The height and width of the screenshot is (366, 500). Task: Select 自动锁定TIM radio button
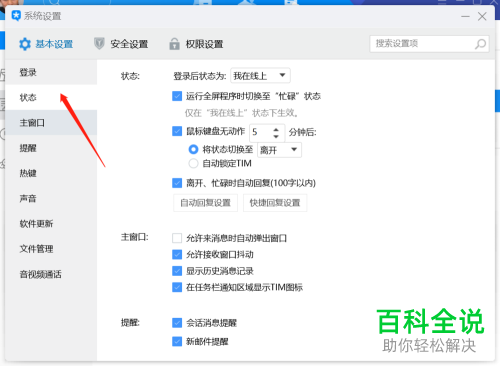(193, 164)
